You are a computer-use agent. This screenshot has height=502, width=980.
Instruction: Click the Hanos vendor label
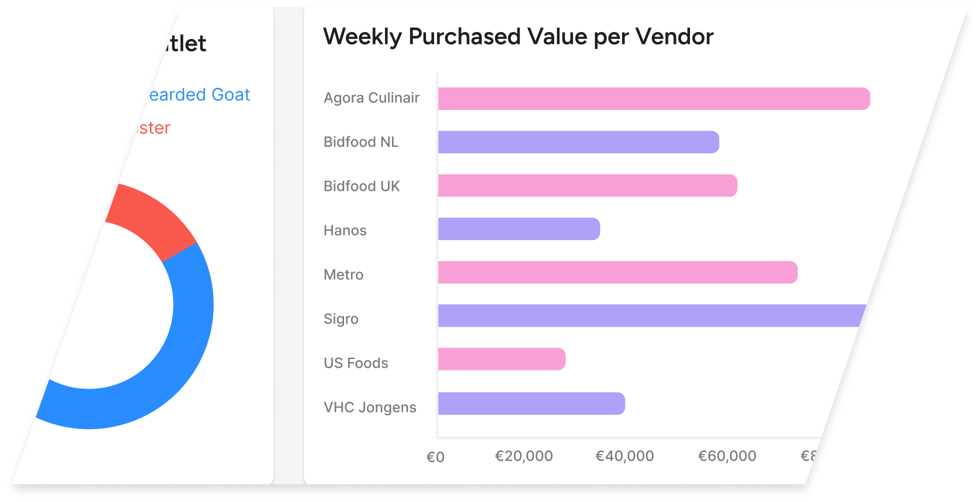click(345, 230)
